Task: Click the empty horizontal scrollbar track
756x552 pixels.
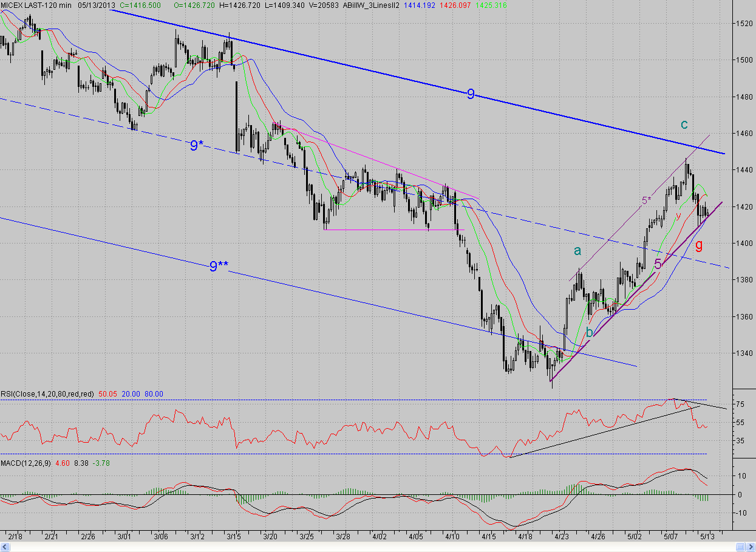Action: pos(373,547)
